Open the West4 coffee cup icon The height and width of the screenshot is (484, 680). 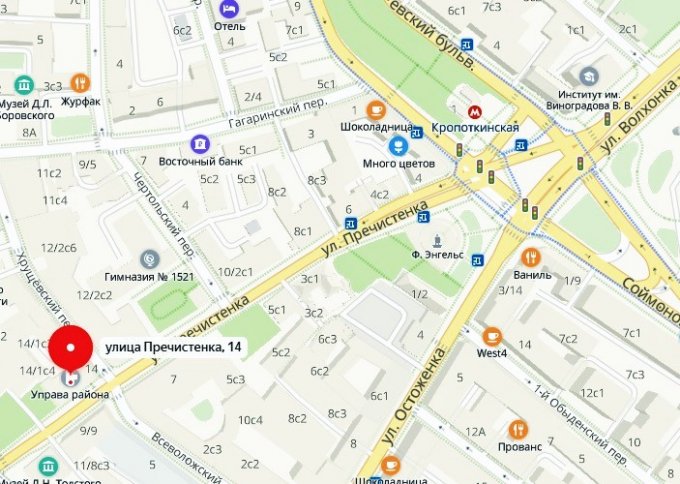[x=492, y=337]
